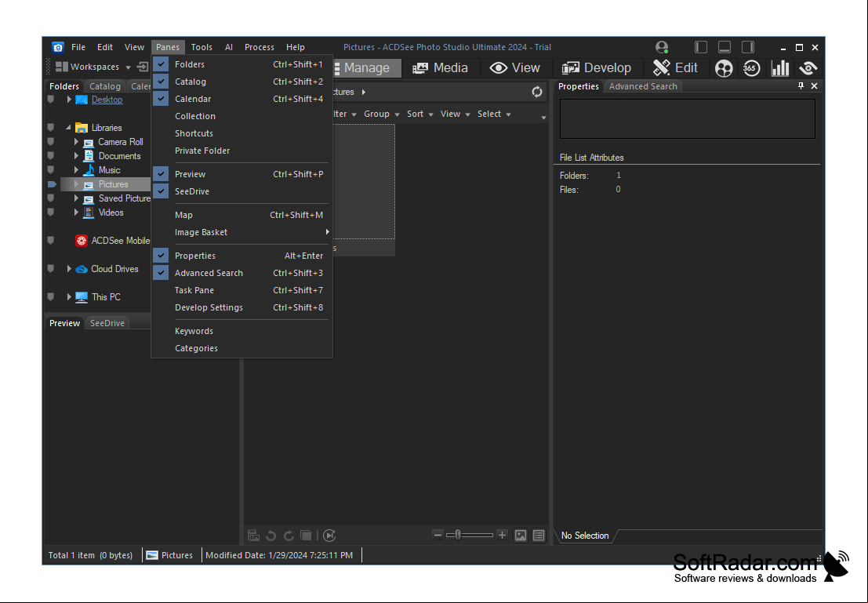The width and height of the screenshot is (868, 603).
Task: Click the rotate right icon
Action: click(289, 536)
